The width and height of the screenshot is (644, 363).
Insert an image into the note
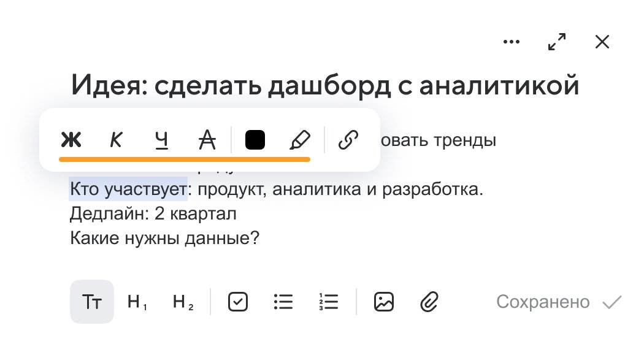pyautogui.click(x=384, y=302)
